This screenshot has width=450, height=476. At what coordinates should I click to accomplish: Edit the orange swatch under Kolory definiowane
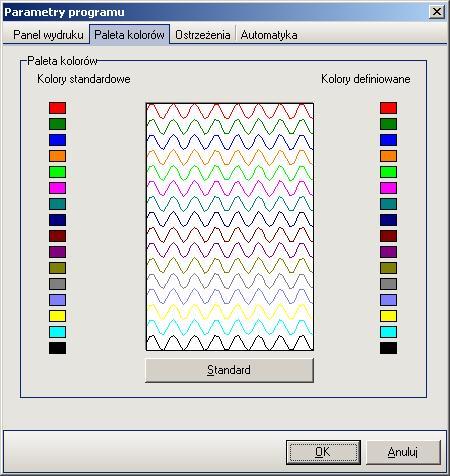point(388,156)
